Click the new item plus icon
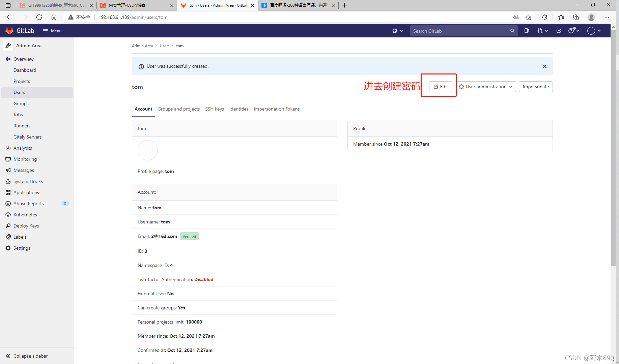 [x=395, y=31]
